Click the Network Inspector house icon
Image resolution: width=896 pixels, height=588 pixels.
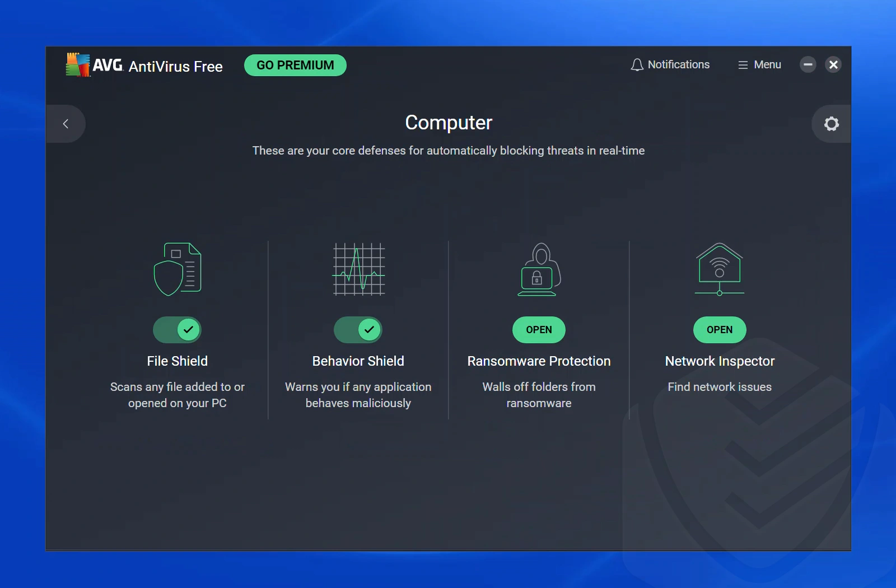click(x=720, y=269)
